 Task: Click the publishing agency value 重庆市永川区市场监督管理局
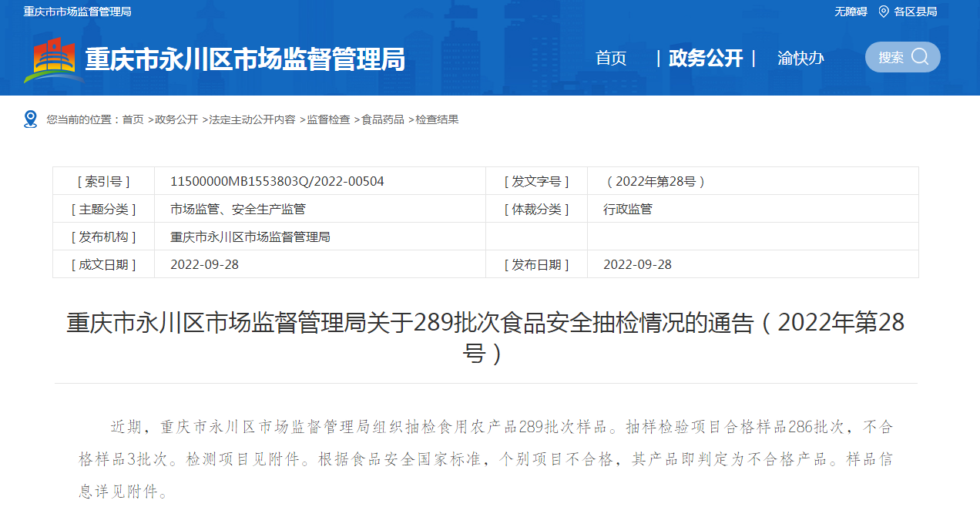(x=250, y=237)
